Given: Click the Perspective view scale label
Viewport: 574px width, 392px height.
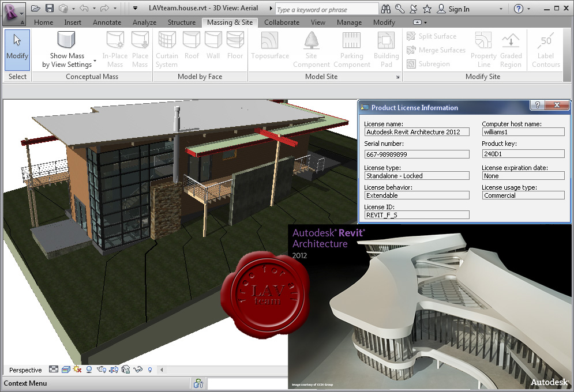Looking at the screenshot, I should coord(25,370).
